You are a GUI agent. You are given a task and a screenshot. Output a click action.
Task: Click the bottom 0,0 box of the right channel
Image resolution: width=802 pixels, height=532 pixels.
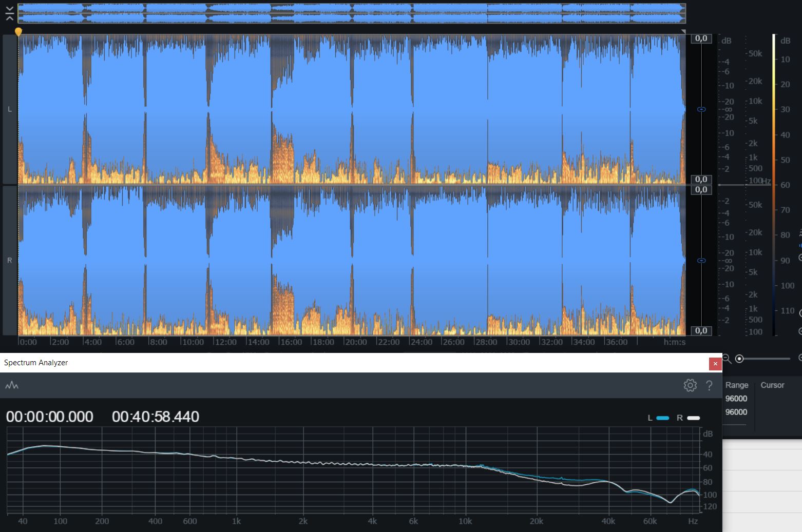[x=701, y=330]
